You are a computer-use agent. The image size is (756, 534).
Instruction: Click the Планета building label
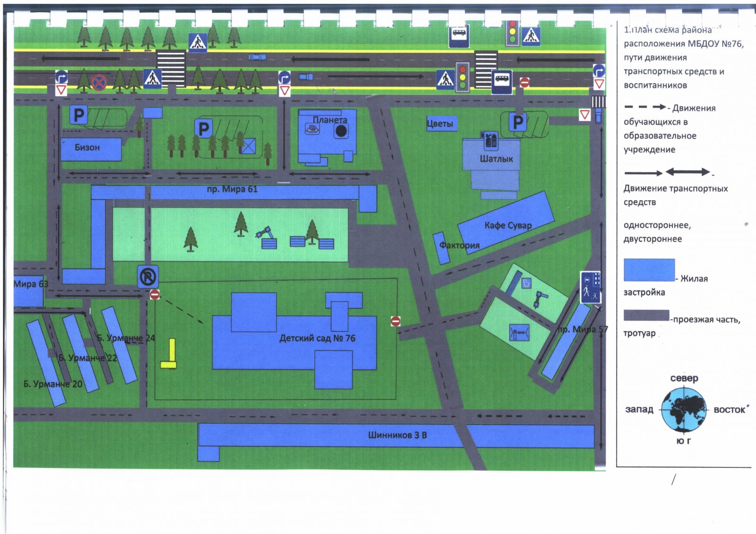330,120
